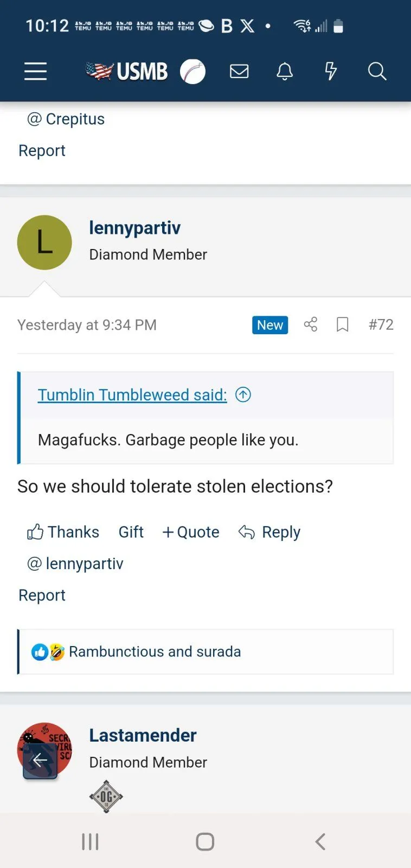Tap the profile avatar in the header
Image resolution: width=411 pixels, height=868 pixels.
pyautogui.click(x=192, y=71)
